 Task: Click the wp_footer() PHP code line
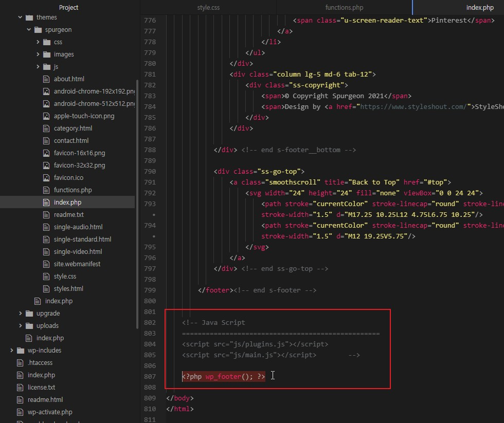click(224, 376)
